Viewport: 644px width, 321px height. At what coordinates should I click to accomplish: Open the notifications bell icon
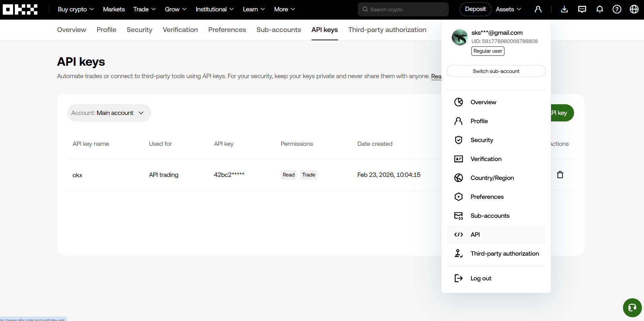[x=600, y=9]
